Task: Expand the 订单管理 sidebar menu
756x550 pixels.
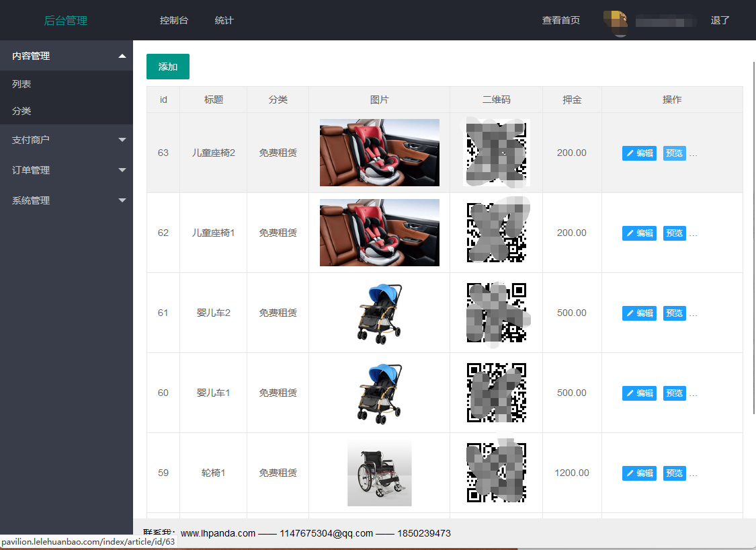Action: [67, 170]
